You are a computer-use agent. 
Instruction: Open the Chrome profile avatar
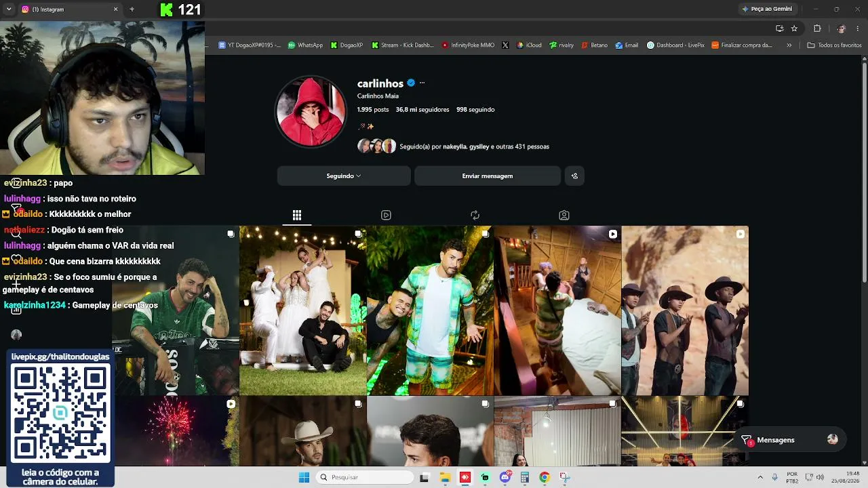coord(841,28)
